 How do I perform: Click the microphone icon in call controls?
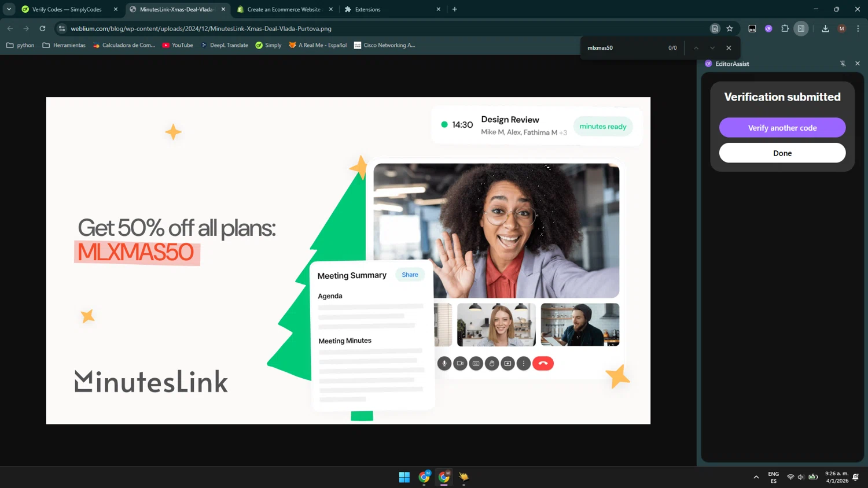444,364
